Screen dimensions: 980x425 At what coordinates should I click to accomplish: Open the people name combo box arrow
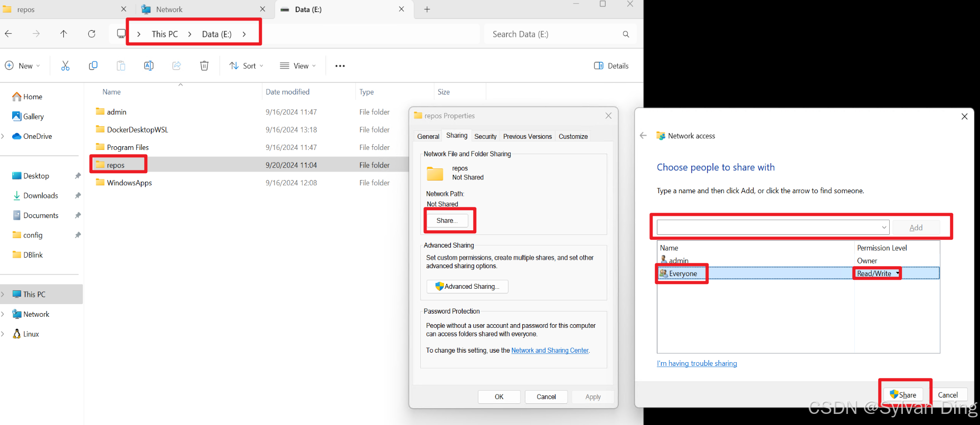884,228
